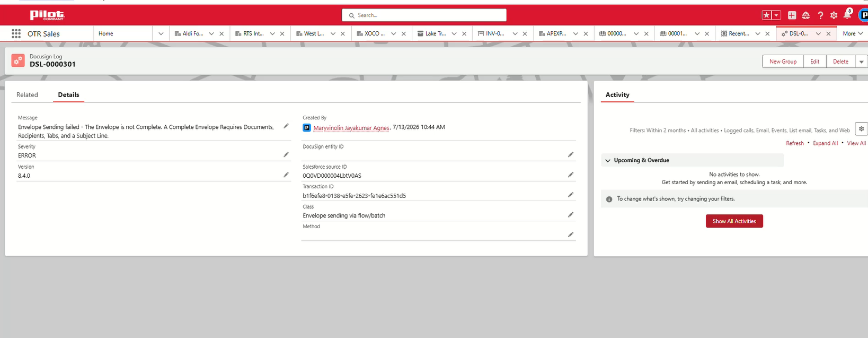Click the Favorites star icon
The height and width of the screenshot is (338, 868).
(x=766, y=15)
